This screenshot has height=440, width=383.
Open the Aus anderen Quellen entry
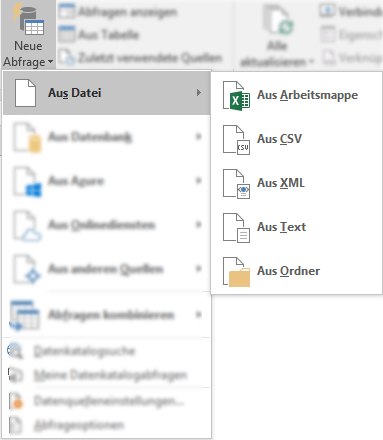107,269
